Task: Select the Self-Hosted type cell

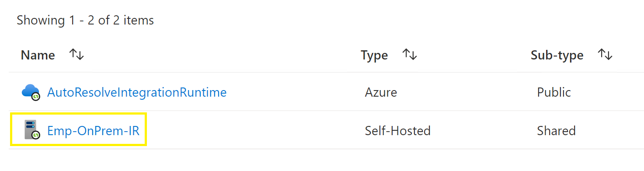Action: tap(398, 130)
